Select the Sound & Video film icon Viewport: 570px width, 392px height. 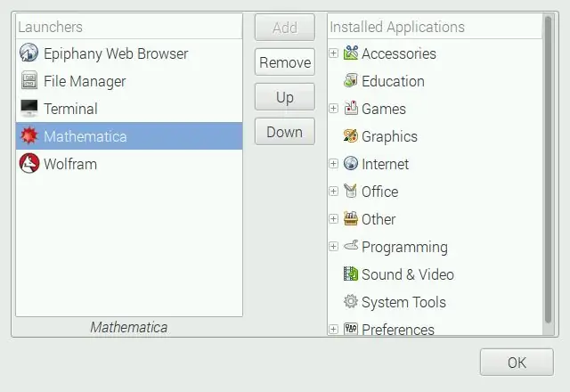pyautogui.click(x=350, y=274)
